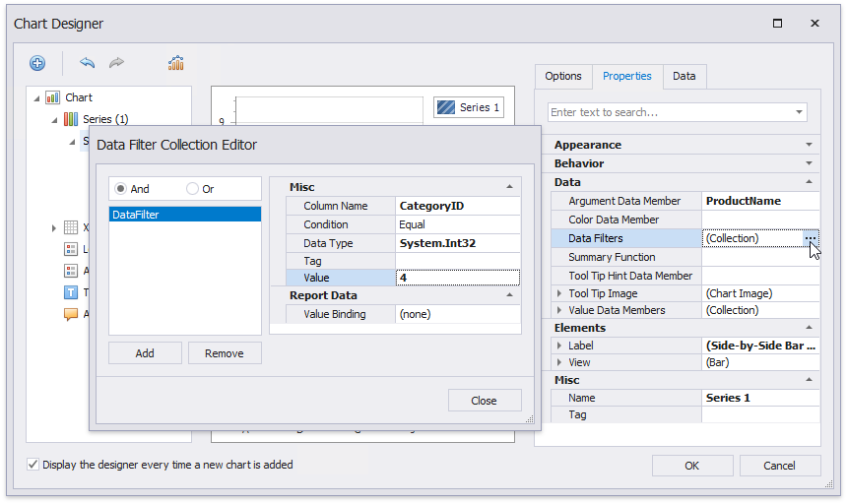Collapse the Appearance property category
Image resolution: width=847 pixels, height=504 pixels.
pyautogui.click(x=809, y=145)
